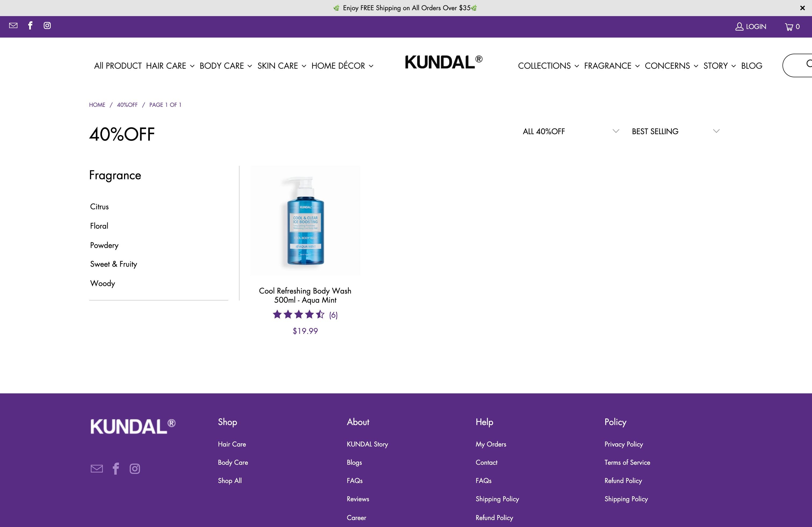Expand HAIR CARE menu

[170, 66]
